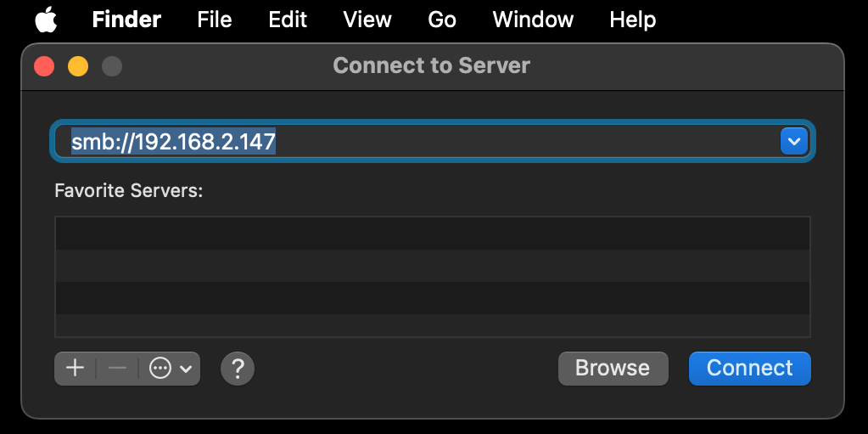The height and width of the screenshot is (434, 868).
Task: Close the Connect to Server window
Action: pyautogui.click(x=44, y=65)
